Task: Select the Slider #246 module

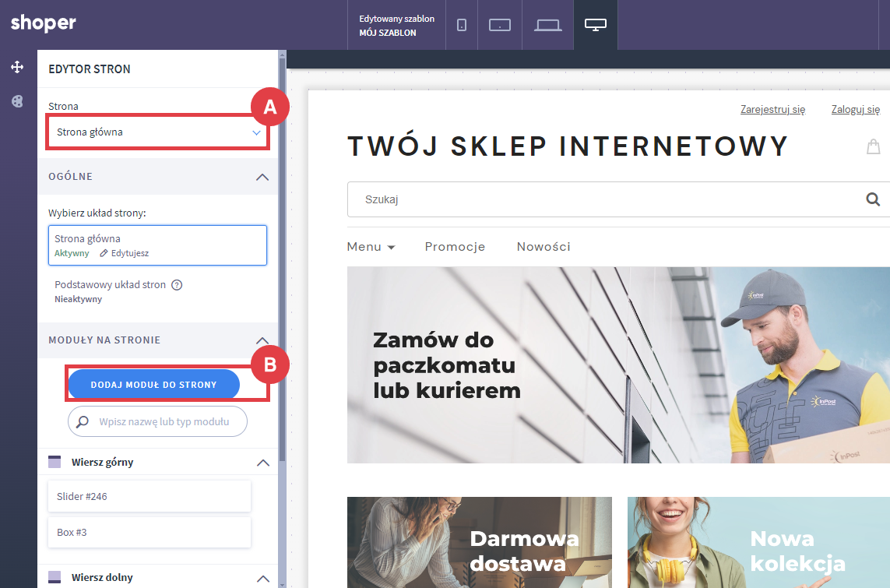Action: click(x=150, y=496)
